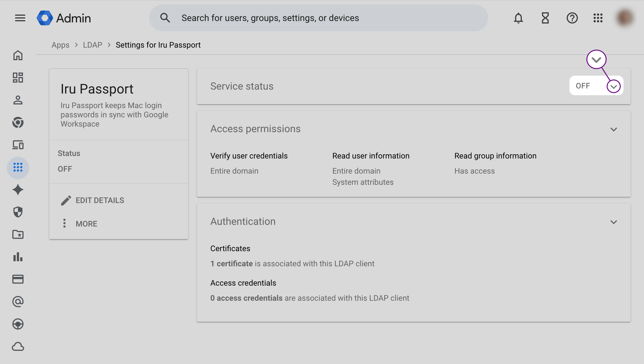This screenshot has height=364, width=644.
Task: Open the main hamburger menu
Action: [20, 18]
